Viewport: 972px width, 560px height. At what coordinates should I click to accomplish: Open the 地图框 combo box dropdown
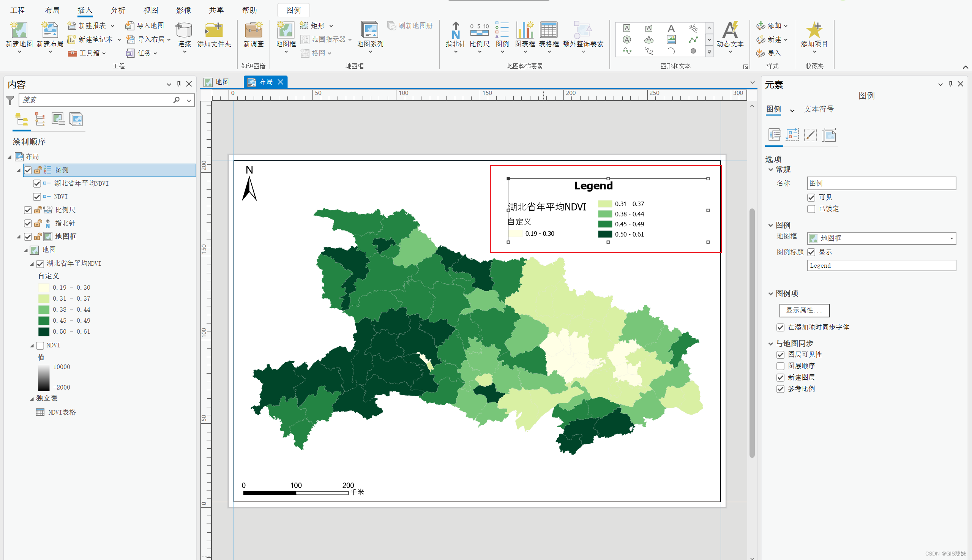(951, 238)
